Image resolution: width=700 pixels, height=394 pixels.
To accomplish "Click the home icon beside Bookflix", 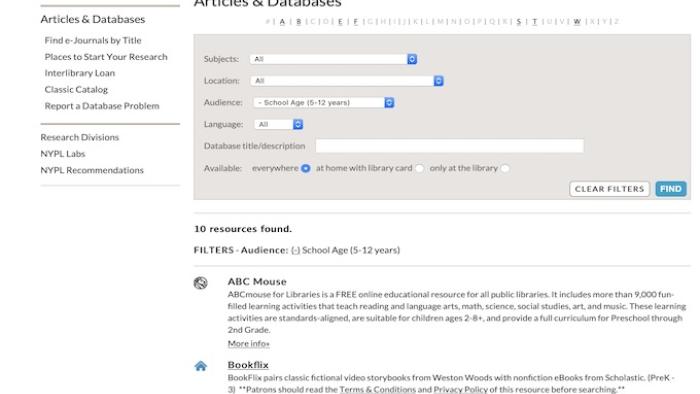I will point(200,366).
